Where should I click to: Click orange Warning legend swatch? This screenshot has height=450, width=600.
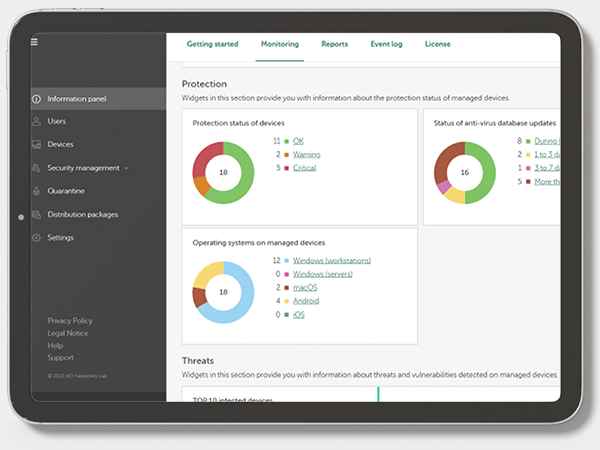click(287, 155)
